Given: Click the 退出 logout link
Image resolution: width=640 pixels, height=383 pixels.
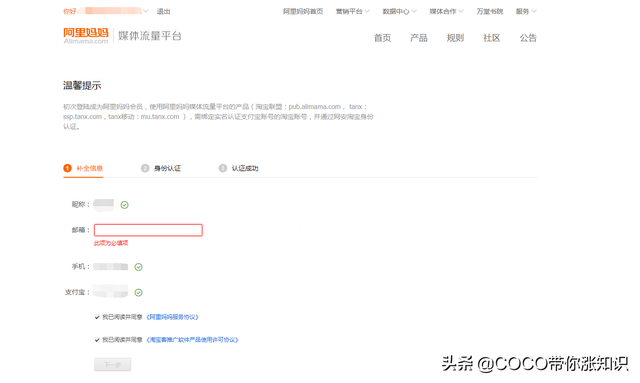Looking at the screenshot, I should click(x=164, y=11).
